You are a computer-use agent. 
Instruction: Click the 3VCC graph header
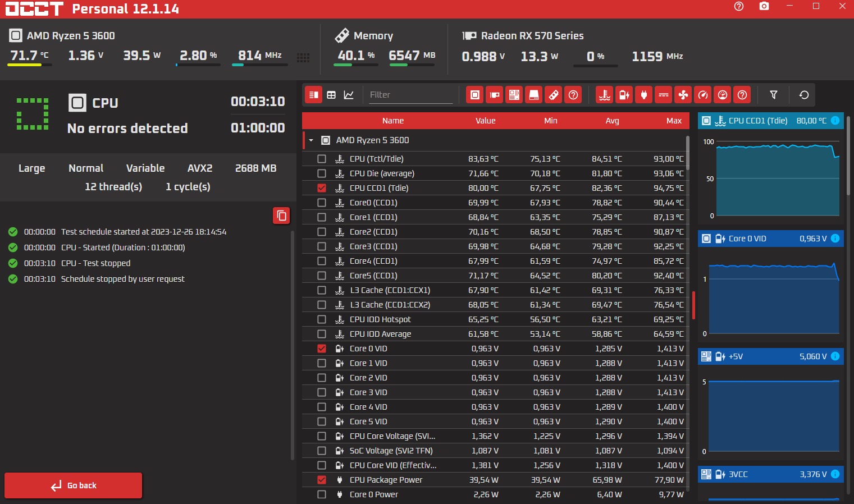click(x=770, y=474)
